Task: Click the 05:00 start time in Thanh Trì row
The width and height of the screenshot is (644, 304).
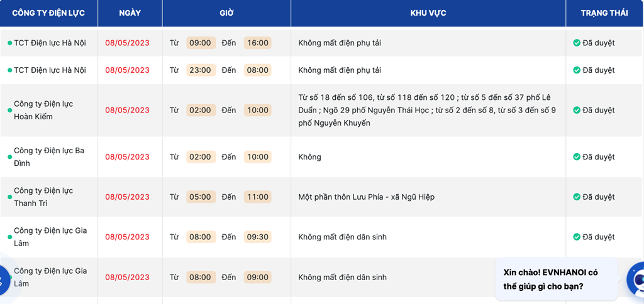Action: point(201,197)
